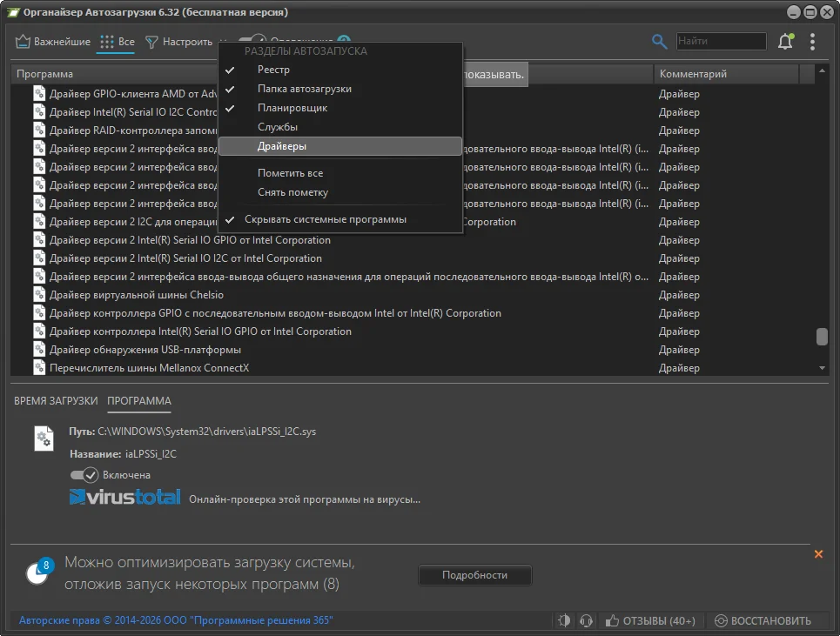Click Драйвер comment in the Chelsio row
The image size is (840, 636).
pyautogui.click(x=679, y=295)
